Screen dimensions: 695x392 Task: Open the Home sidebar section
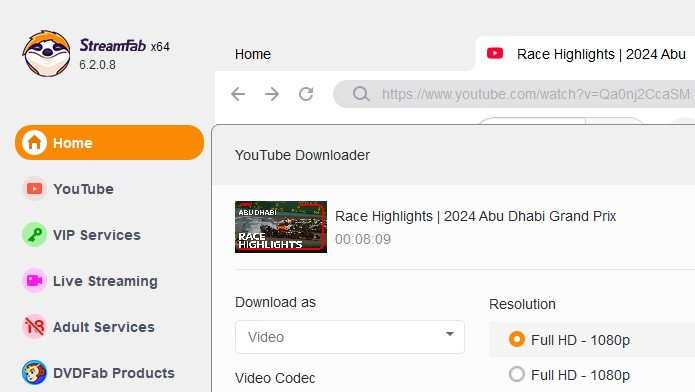[109, 142]
